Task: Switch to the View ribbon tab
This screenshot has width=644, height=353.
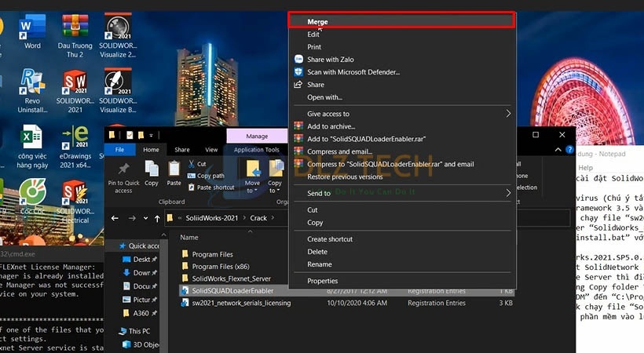Action: 211,150
